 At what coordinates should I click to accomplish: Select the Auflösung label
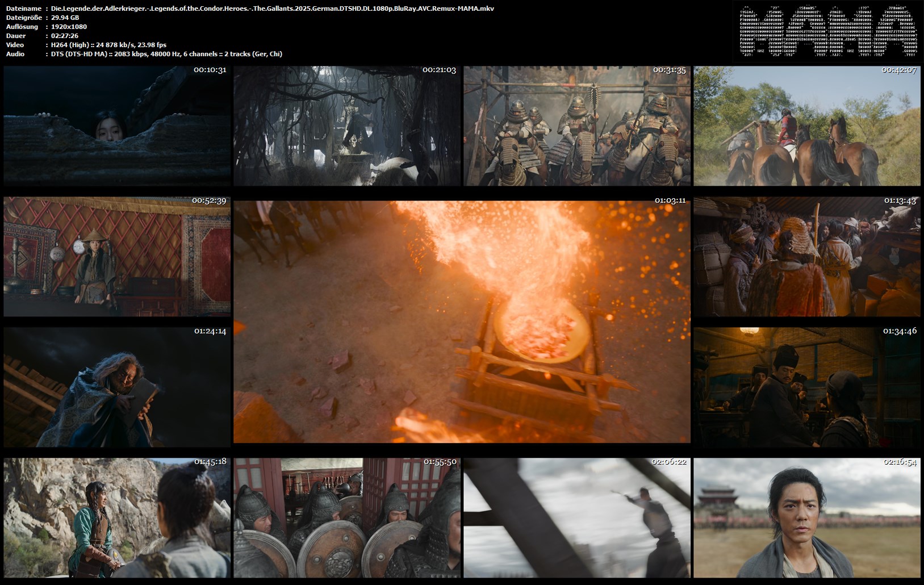(x=22, y=27)
